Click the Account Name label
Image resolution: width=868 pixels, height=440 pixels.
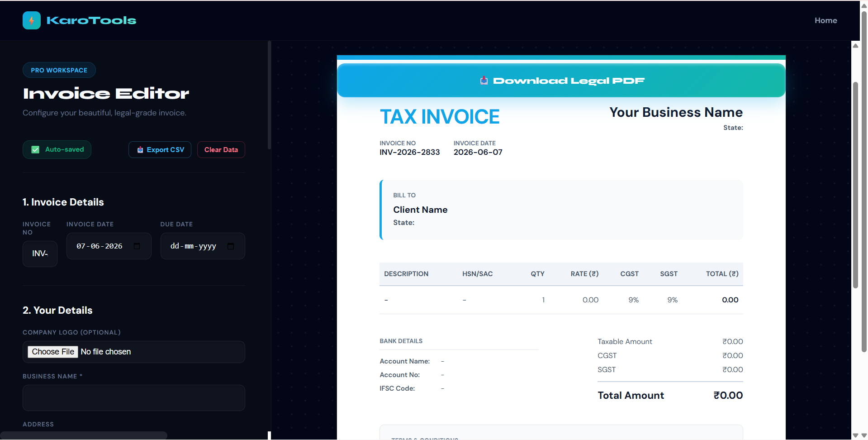click(405, 361)
